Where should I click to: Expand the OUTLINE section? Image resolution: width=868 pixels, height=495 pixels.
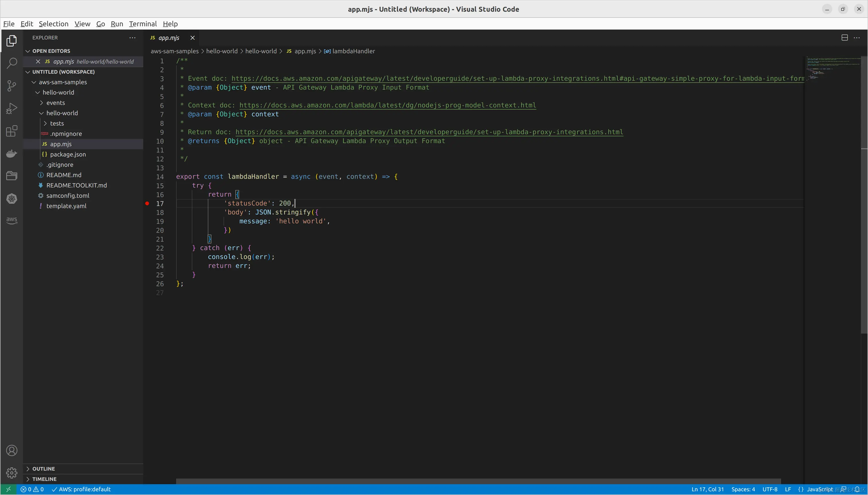44,469
